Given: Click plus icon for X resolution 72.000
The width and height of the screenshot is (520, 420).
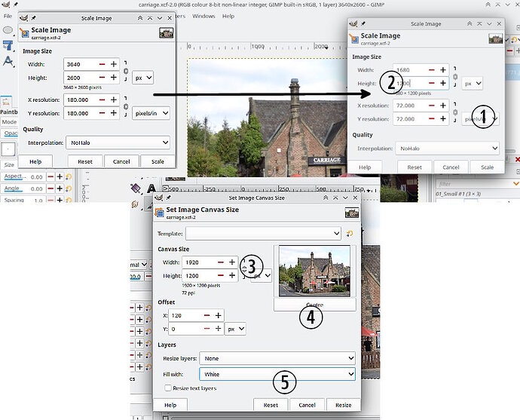Looking at the screenshot, I should tap(445, 106).
